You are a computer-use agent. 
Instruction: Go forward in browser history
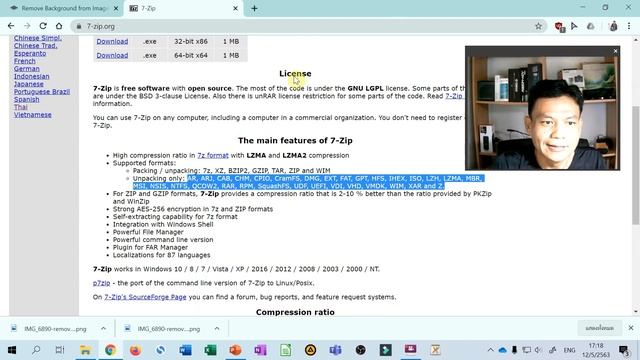[27, 26]
